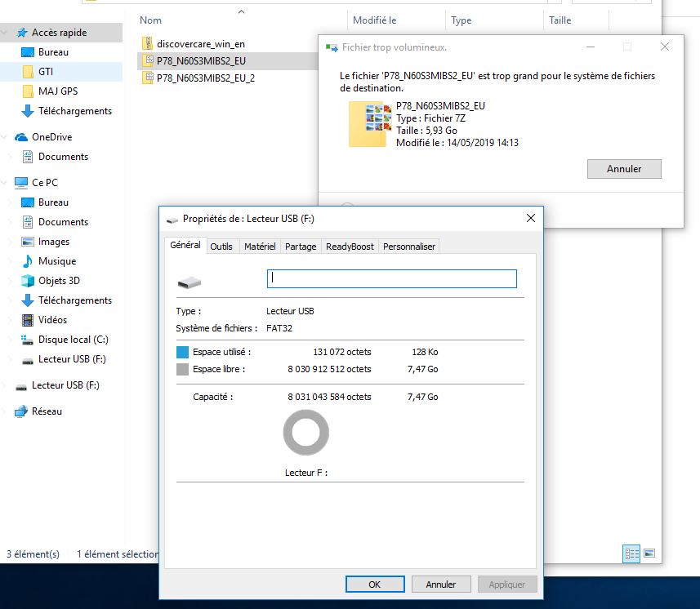Select the top-level Lecteur USB (F:) drive icon
The image size is (700, 609).
point(21,386)
